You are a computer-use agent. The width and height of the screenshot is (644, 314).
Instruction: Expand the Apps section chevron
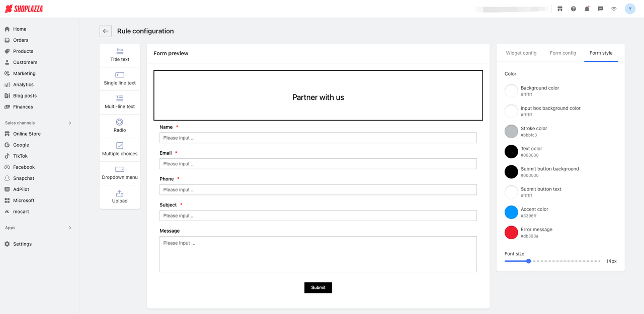[70, 228]
